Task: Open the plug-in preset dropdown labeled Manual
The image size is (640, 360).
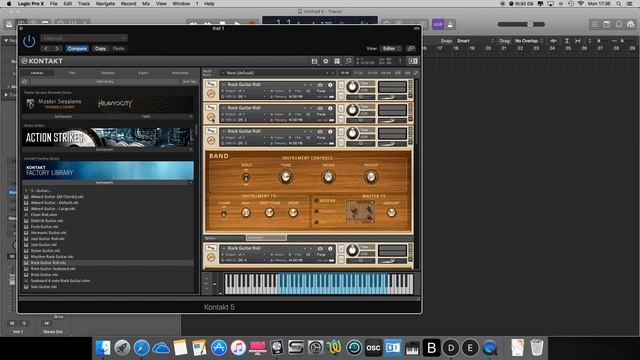Action: [84, 38]
